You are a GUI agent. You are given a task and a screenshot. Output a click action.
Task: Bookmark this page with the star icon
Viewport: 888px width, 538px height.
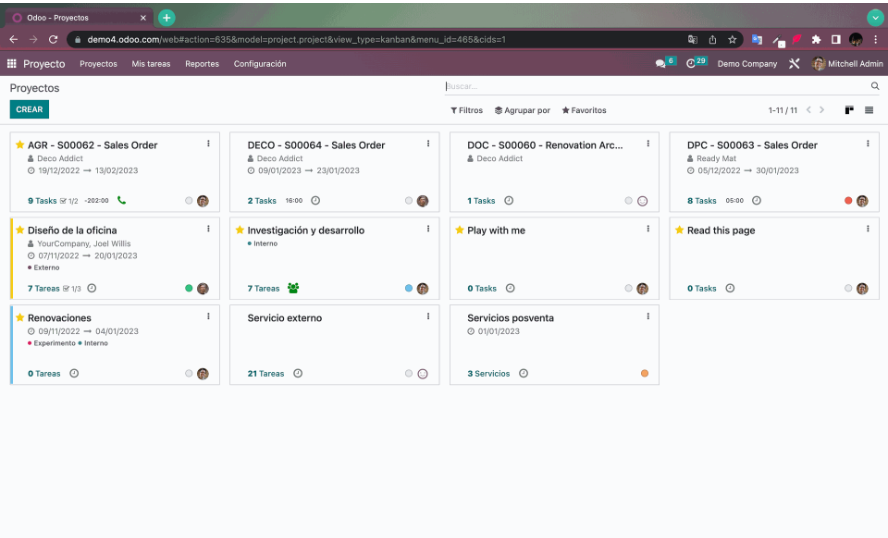[732, 39]
